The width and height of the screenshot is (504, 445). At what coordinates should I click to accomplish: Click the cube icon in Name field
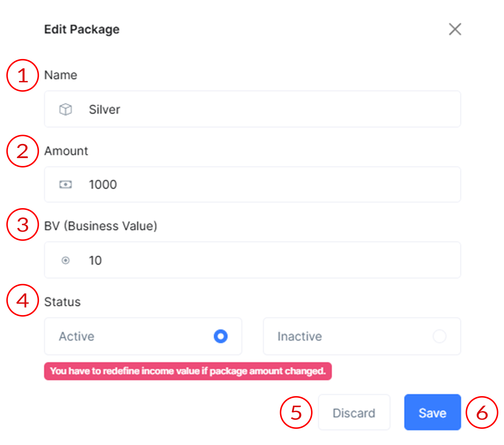pyautogui.click(x=66, y=109)
